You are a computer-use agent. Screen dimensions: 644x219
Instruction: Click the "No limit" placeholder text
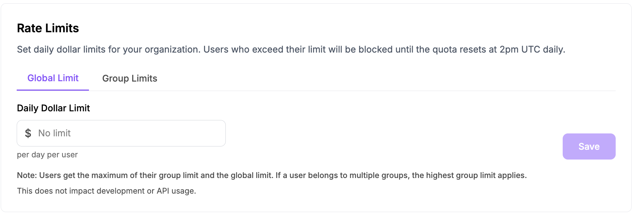[54, 133]
